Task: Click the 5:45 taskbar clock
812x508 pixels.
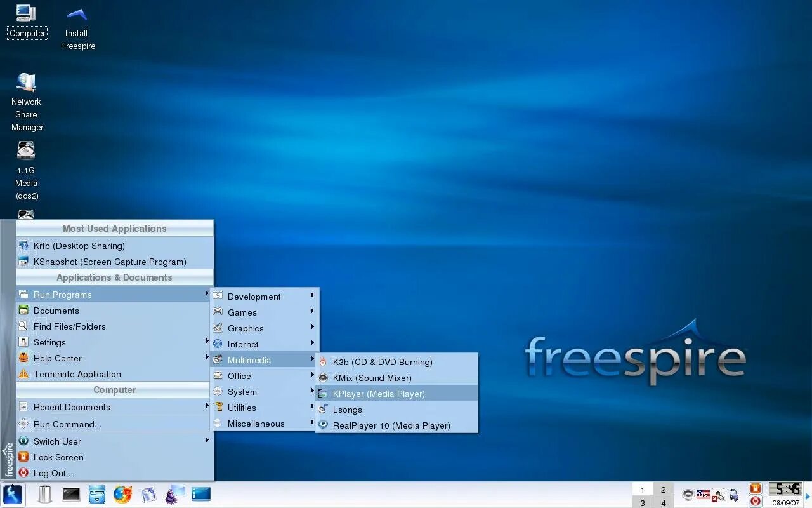Action: coord(785,489)
